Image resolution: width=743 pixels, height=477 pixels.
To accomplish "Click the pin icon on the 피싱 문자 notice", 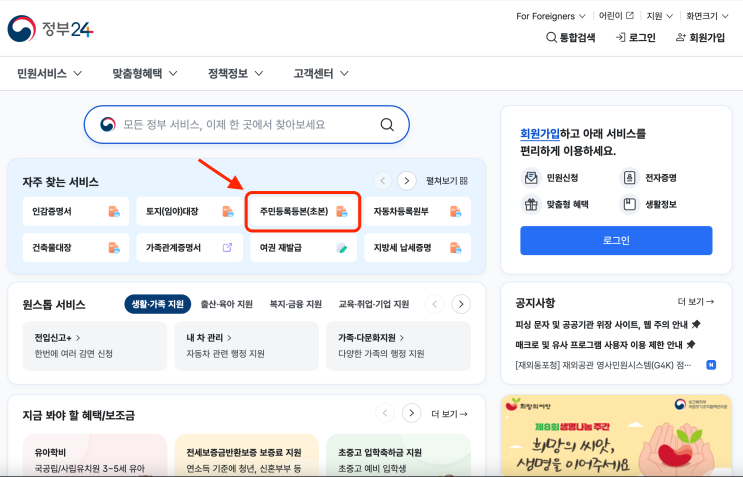I will tap(696, 324).
